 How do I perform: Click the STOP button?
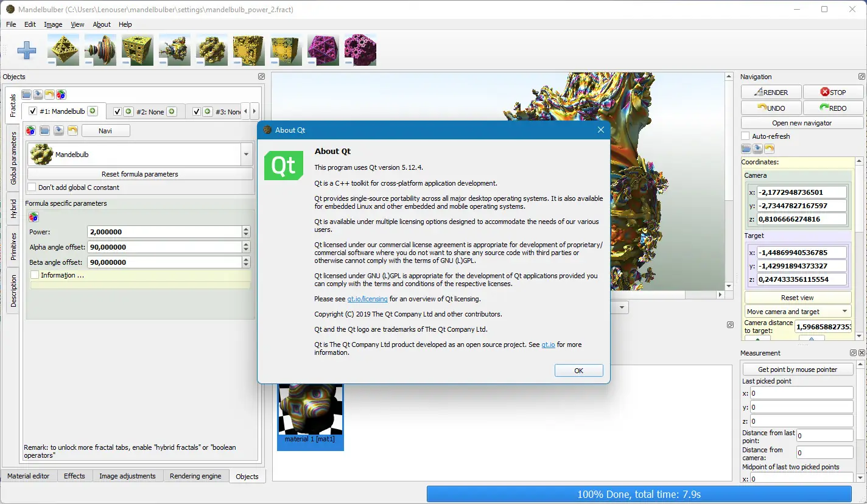tap(833, 92)
